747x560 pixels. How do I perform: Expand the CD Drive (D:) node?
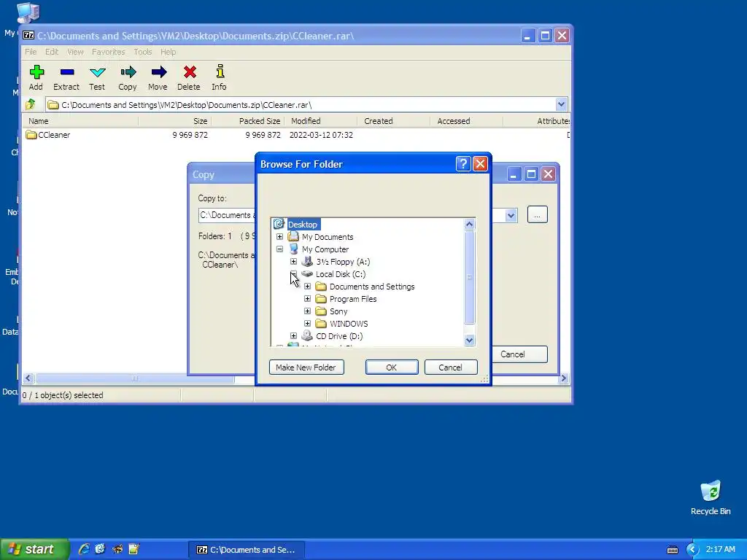coord(293,335)
